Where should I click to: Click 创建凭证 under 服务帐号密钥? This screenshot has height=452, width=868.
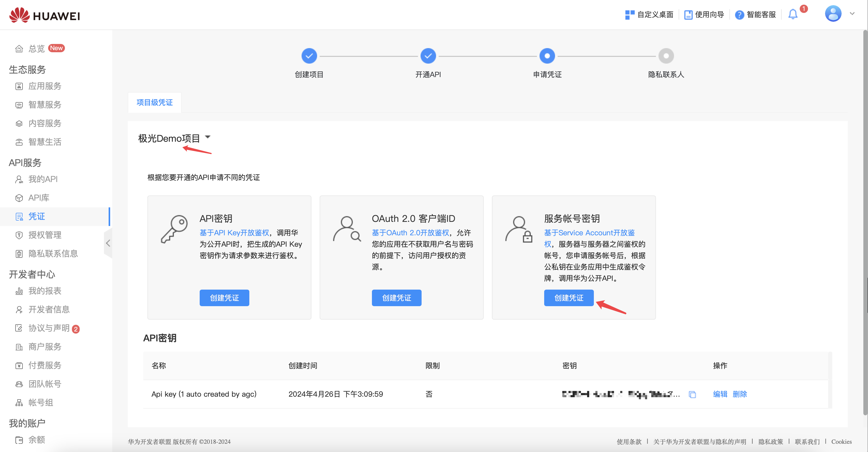(568, 298)
